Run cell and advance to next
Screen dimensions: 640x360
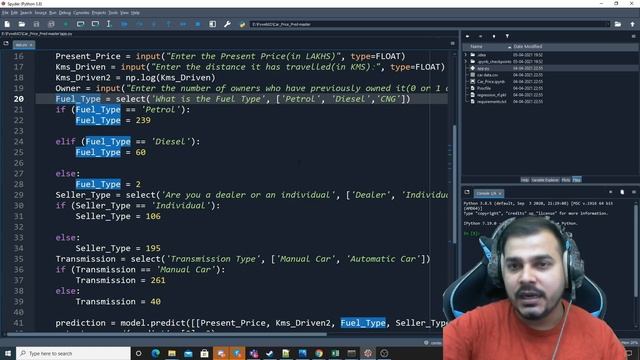click(95, 24)
